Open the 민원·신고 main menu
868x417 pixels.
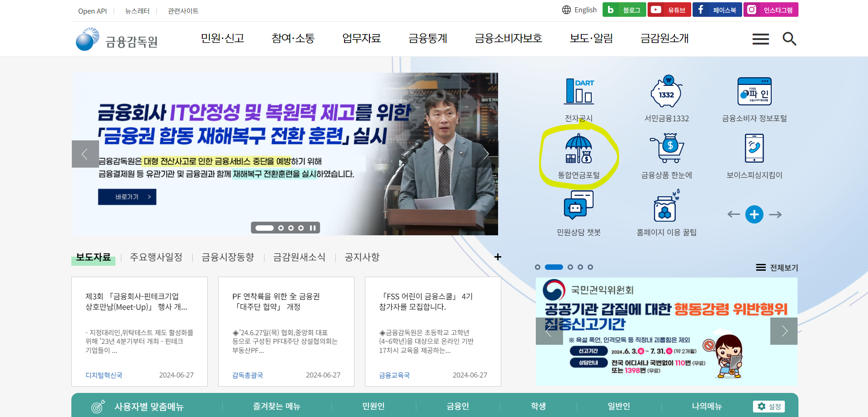coord(223,39)
